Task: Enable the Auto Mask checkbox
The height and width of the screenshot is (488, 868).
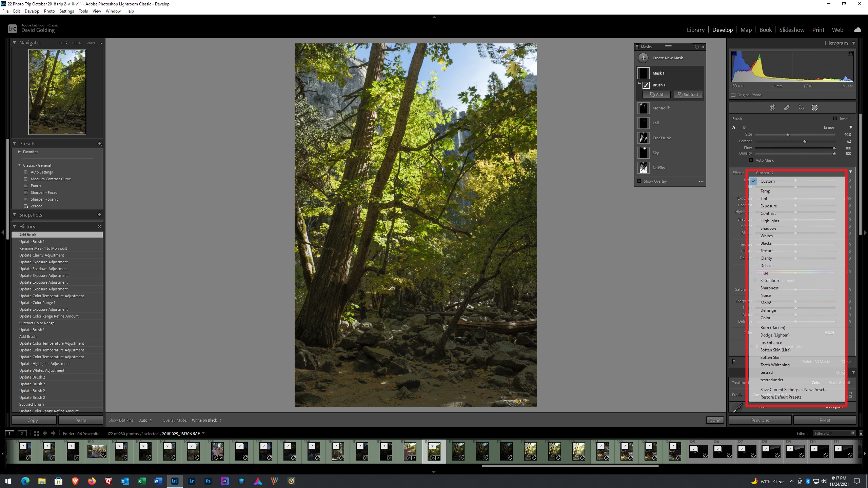Action: click(x=751, y=160)
